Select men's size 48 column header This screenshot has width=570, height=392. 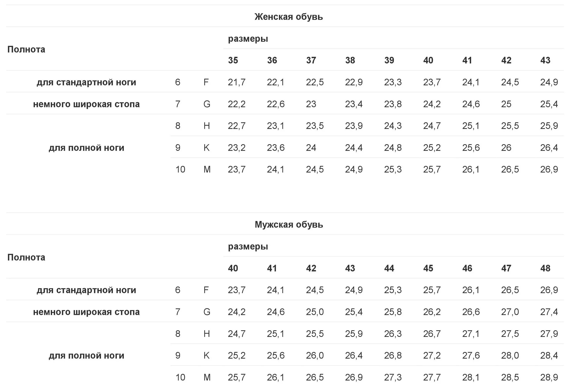545,268
